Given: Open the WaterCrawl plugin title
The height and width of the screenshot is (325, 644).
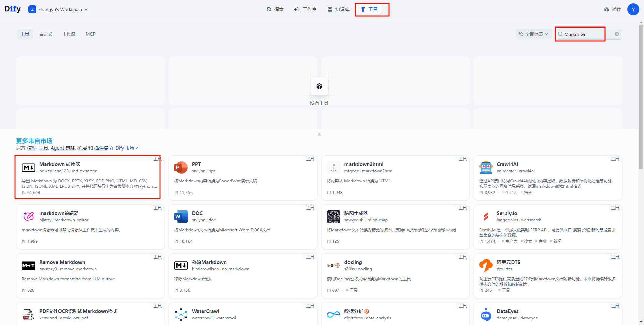Looking at the screenshot, I should (205, 311).
